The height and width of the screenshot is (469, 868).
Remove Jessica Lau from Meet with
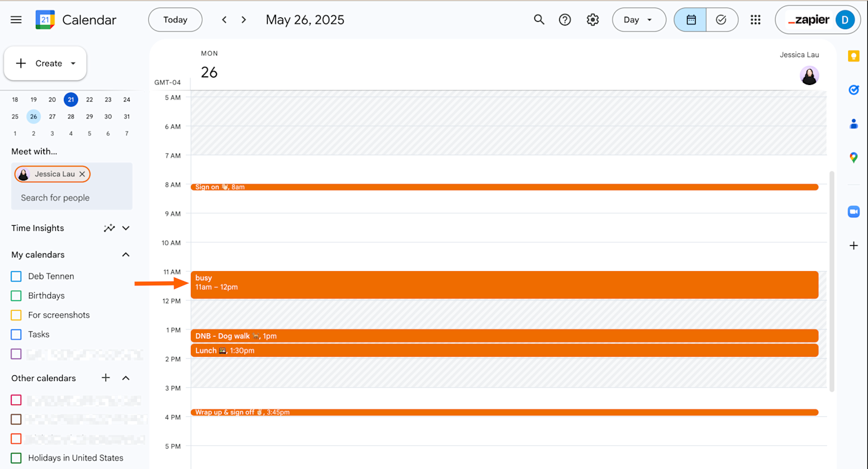(82, 174)
